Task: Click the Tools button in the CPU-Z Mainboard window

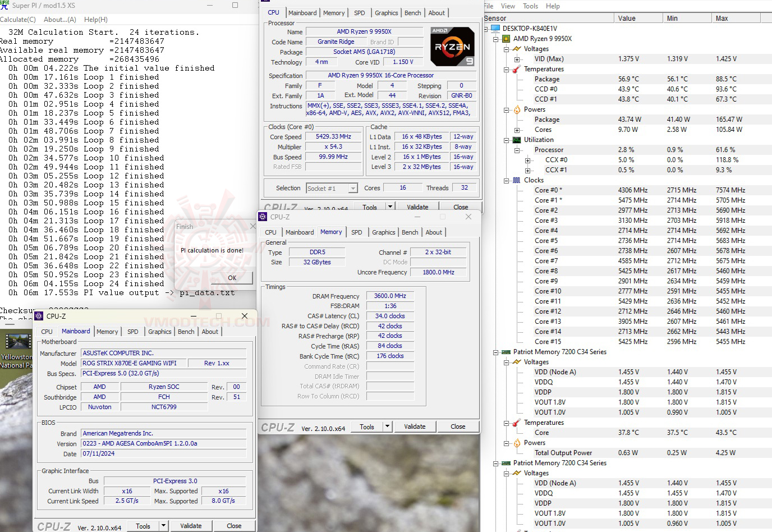Action: [143, 526]
